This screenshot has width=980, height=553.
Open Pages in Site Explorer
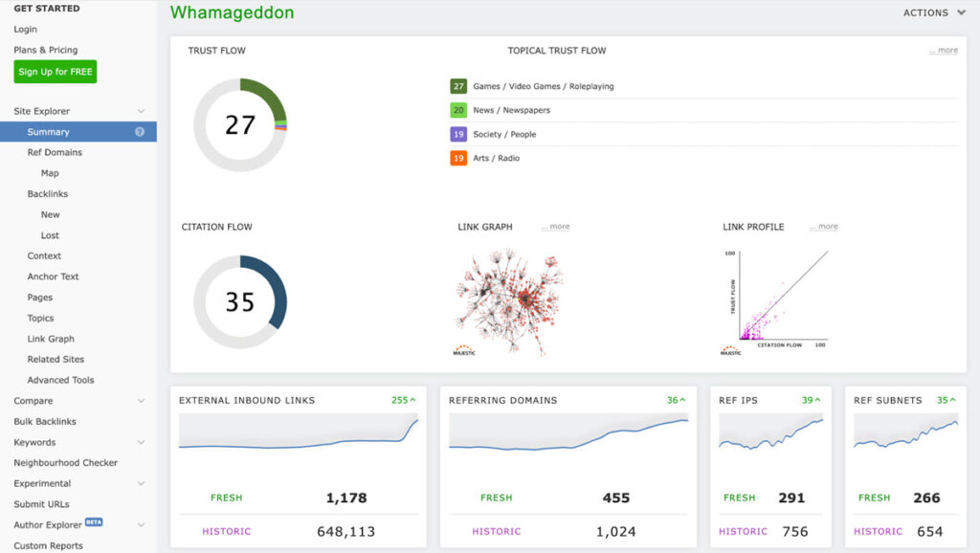pos(40,298)
